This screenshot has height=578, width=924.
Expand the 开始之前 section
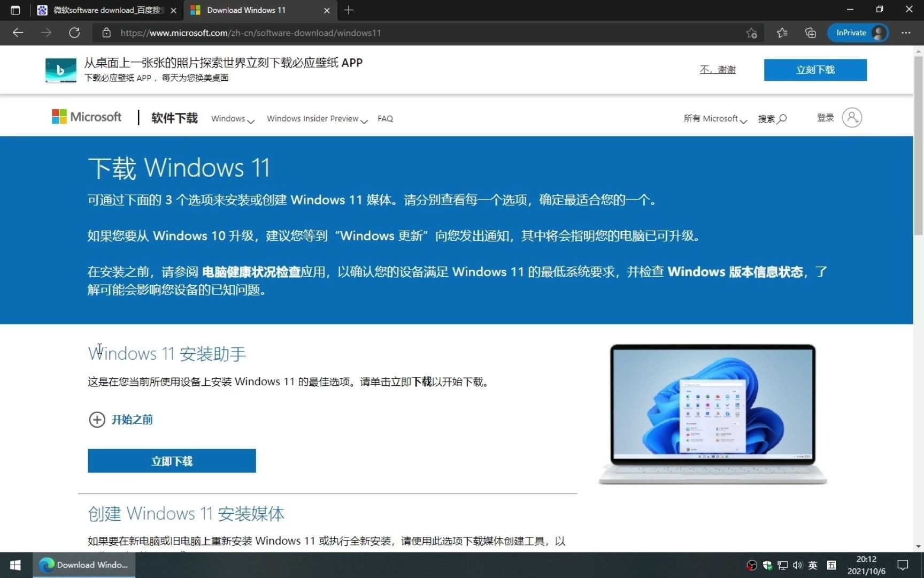(x=121, y=420)
